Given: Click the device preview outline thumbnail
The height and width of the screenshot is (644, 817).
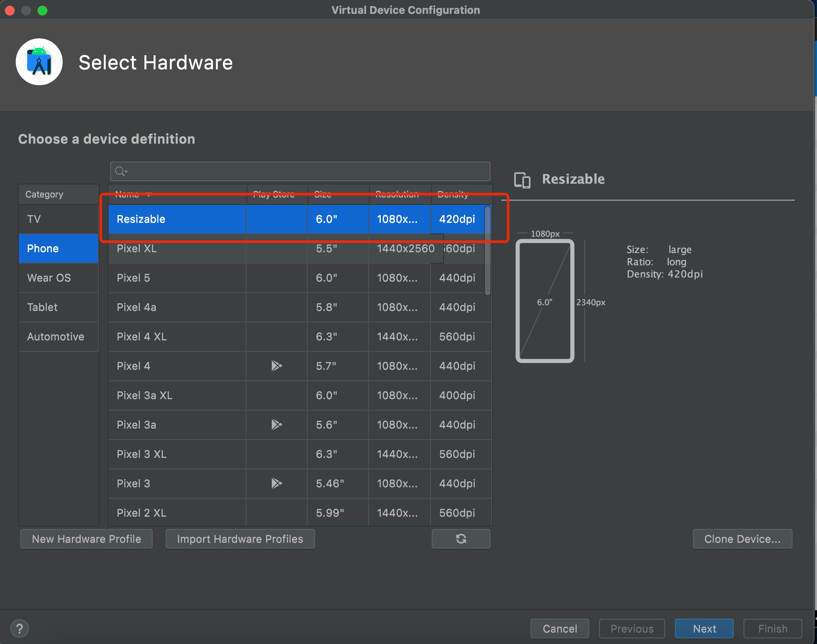Looking at the screenshot, I should tap(545, 301).
